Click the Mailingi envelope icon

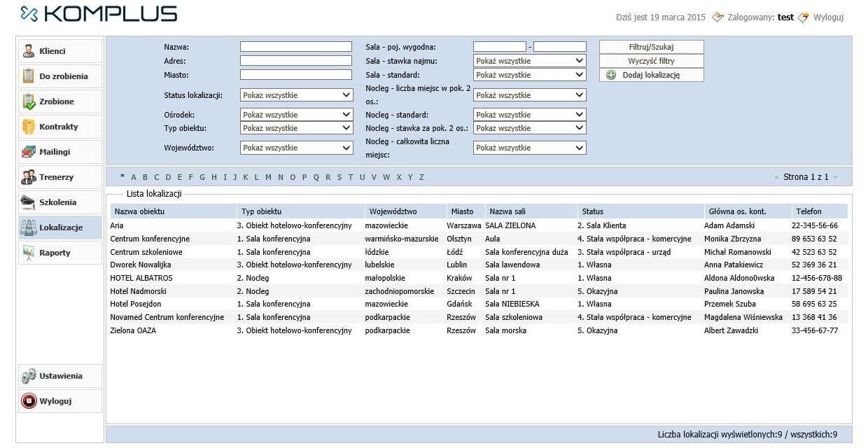[x=29, y=152]
